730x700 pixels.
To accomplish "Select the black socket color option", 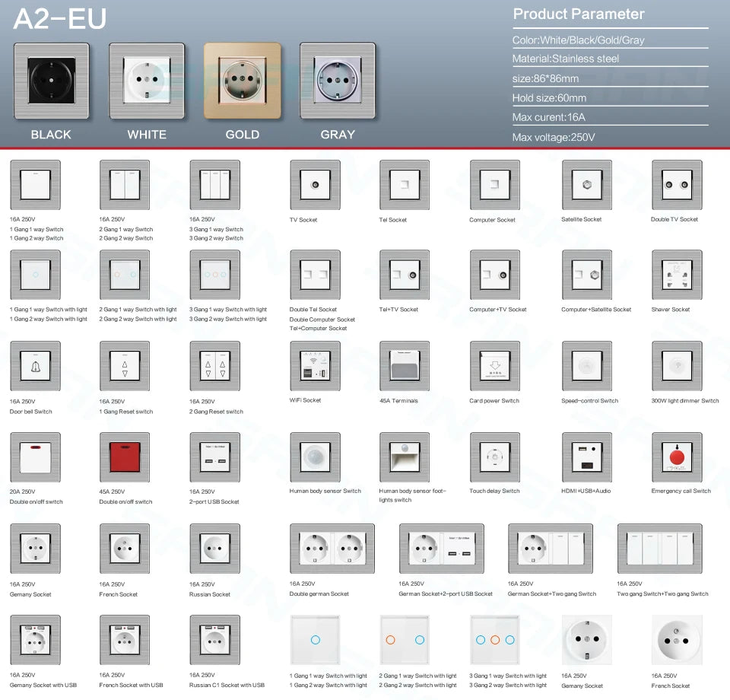I will [x=51, y=81].
